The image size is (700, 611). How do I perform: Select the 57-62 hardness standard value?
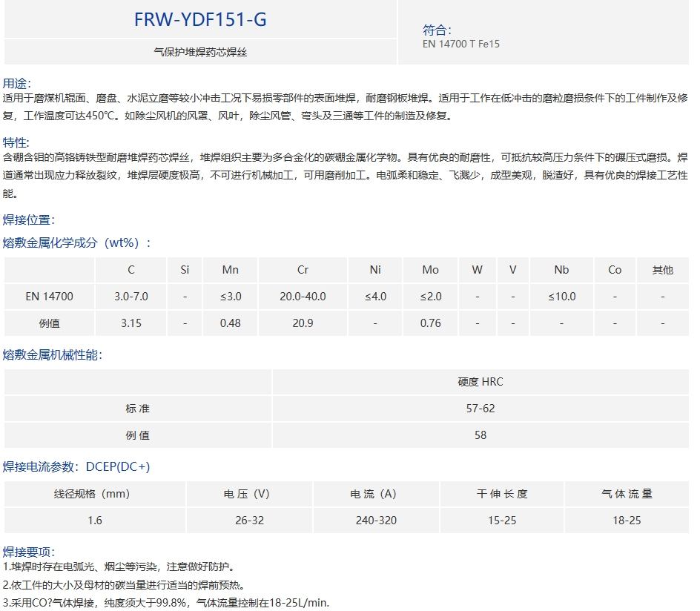coord(480,409)
